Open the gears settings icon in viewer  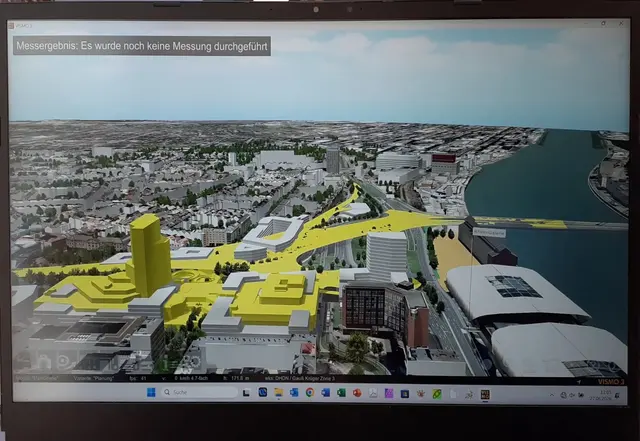click(x=192, y=361)
